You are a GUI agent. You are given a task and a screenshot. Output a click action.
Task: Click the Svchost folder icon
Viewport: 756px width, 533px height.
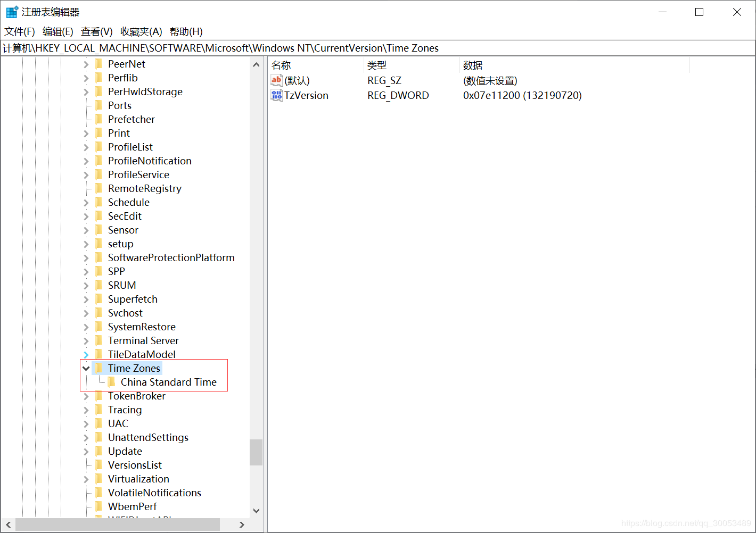coord(98,313)
